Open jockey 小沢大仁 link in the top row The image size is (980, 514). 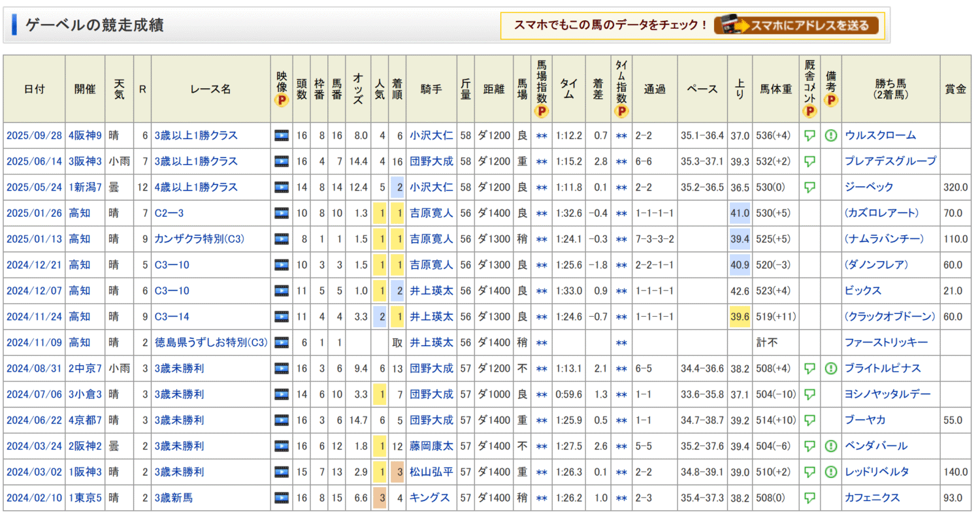431,136
